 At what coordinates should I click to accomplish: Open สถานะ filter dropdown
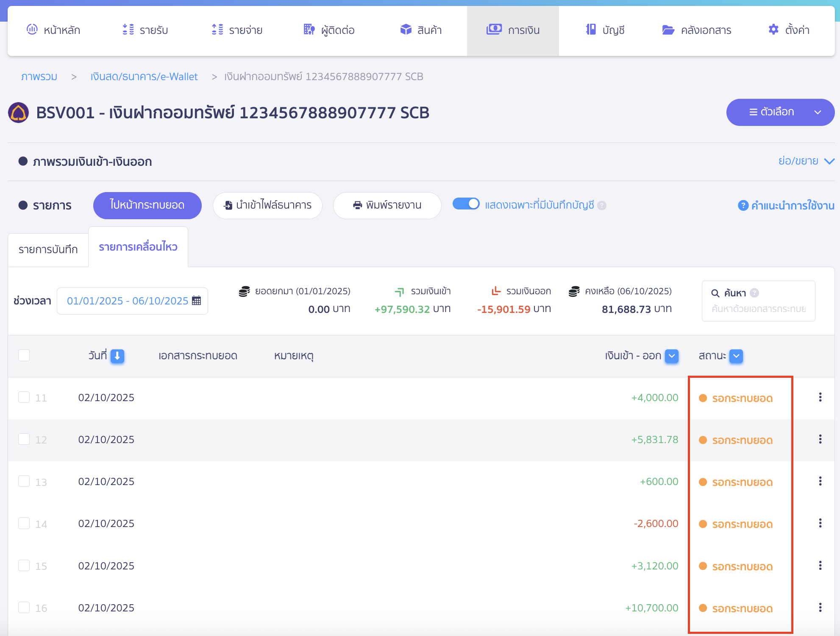click(737, 356)
